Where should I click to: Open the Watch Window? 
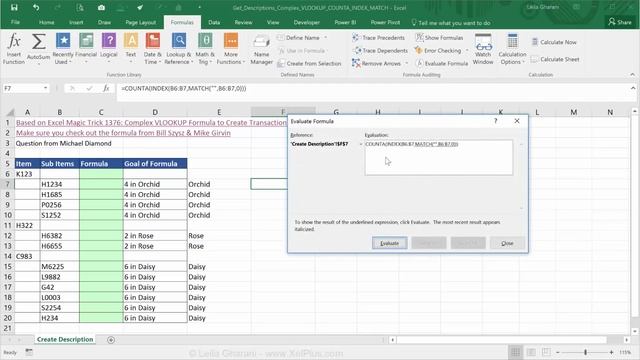[x=483, y=49]
